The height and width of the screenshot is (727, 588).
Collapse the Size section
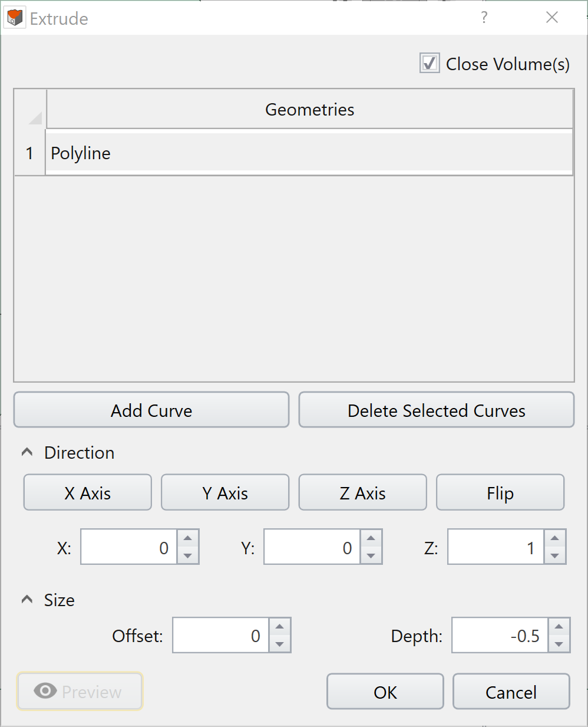tap(26, 599)
